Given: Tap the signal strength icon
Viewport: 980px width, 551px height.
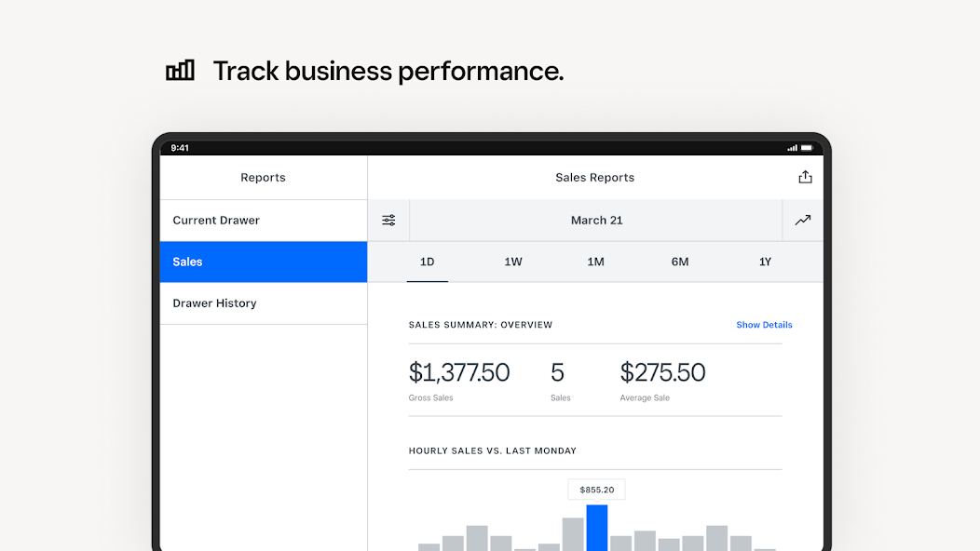Looking at the screenshot, I should click(x=792, y=148).
